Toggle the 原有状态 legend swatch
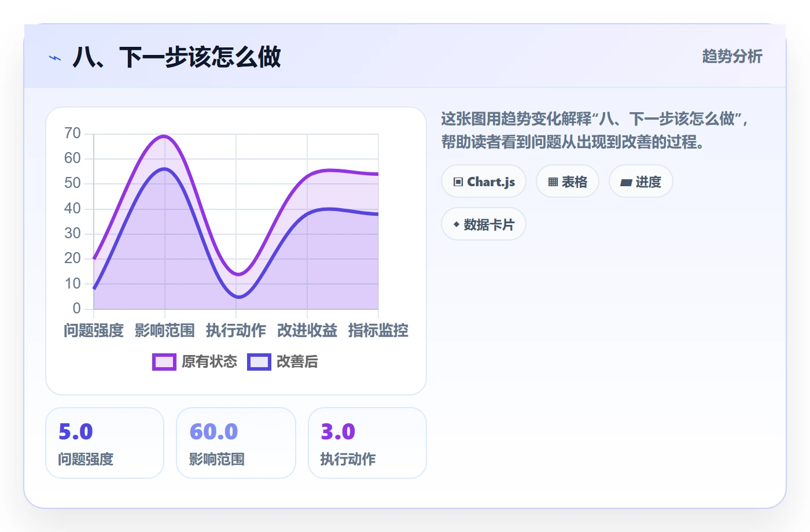 tap(164, 362)
